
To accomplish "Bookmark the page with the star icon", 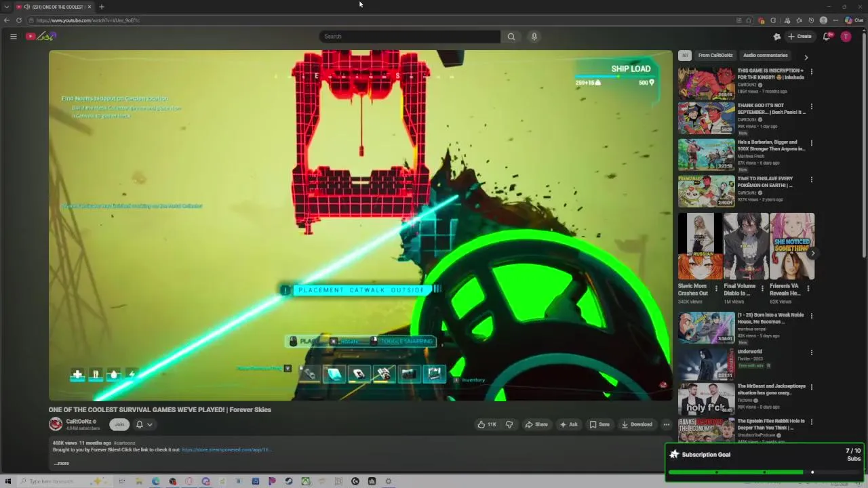I will [x=749, y=20].
